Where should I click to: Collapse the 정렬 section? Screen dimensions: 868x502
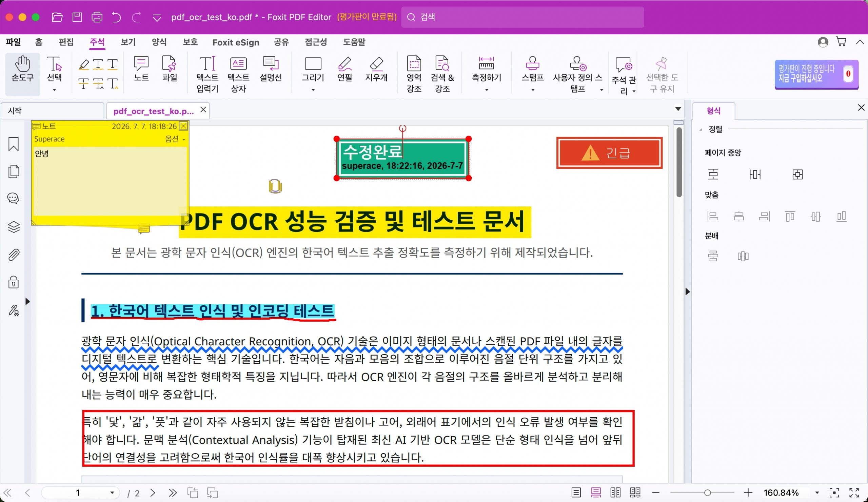(701, 130)
